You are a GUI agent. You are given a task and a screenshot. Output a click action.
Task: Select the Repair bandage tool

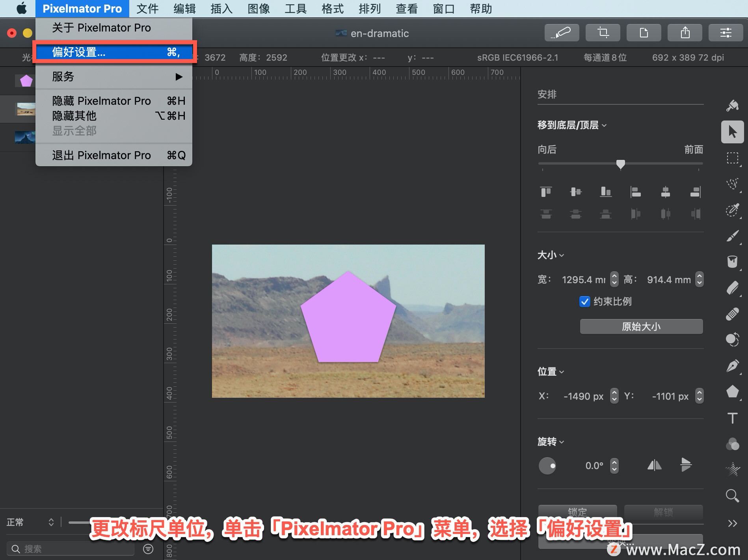[732, 314]
